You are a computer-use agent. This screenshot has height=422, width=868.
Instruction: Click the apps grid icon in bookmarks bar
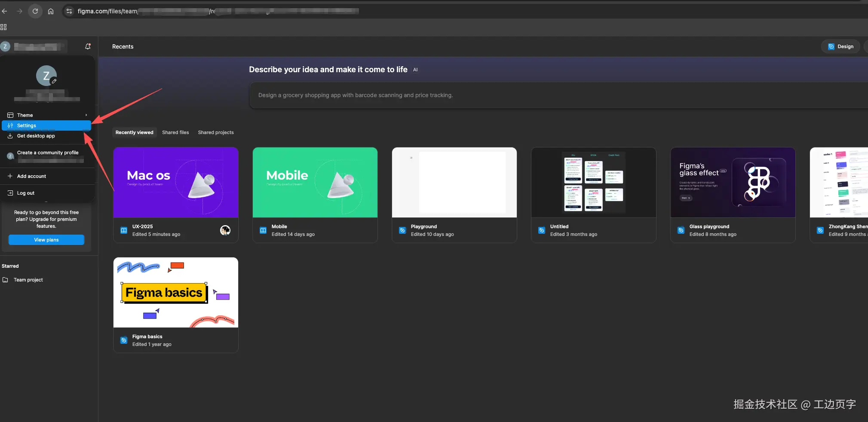tap(4, 27)
